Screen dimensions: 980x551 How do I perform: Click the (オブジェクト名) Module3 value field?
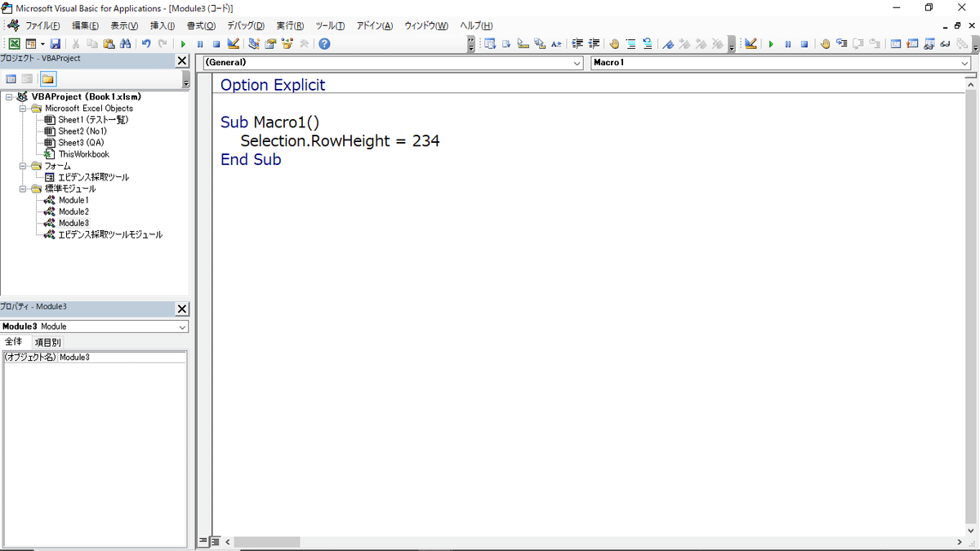point(122,357)
